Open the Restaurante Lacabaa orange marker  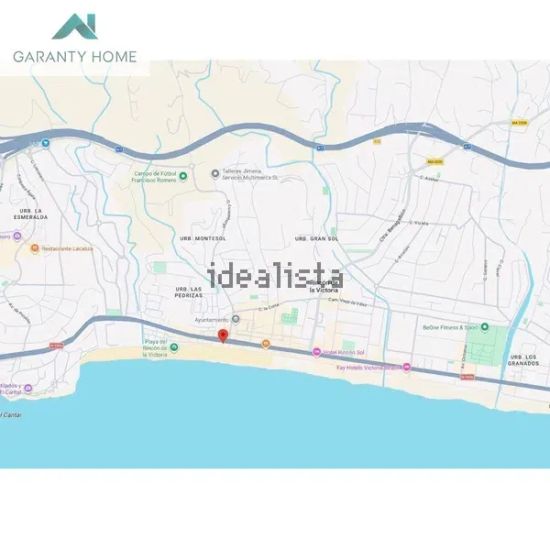[x=35, y=248]
